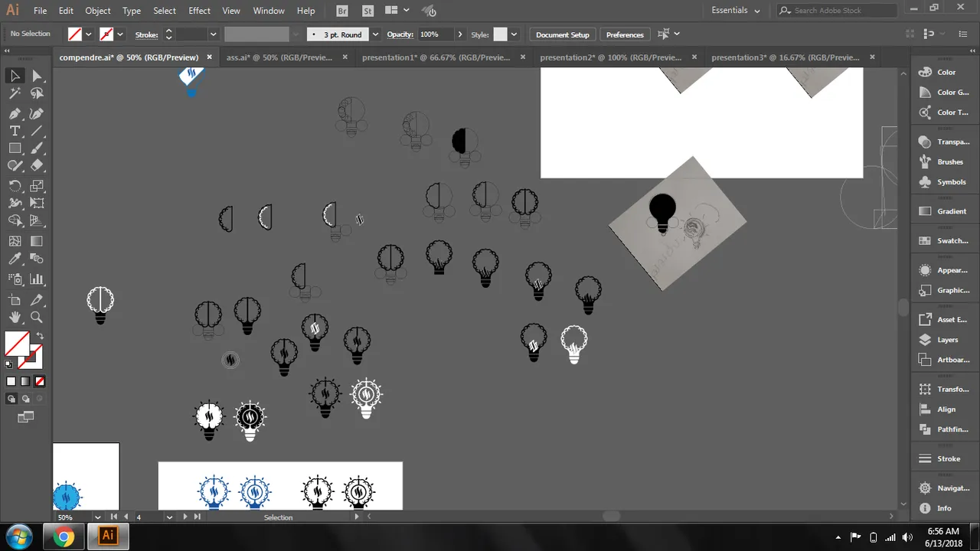Go to the first artboard
The width and height of the screenshot is (980, 551).
click(115, 517)
